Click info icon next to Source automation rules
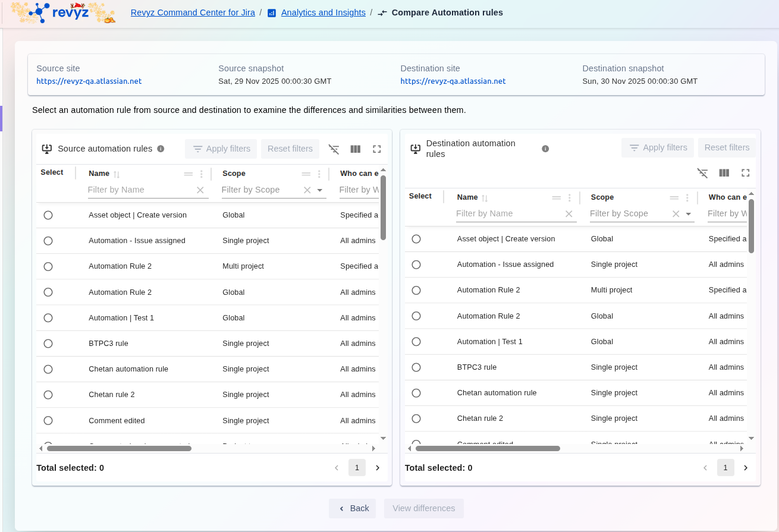Viewport: 779px width, 532px height. (161, 149)
